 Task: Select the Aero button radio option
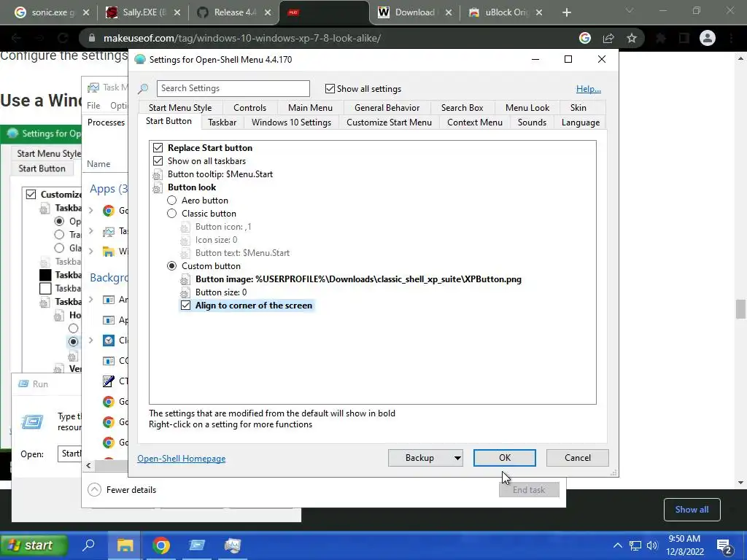(171, 201)
